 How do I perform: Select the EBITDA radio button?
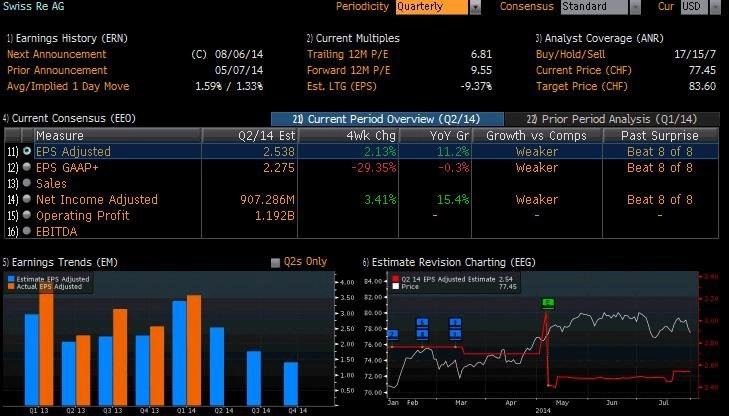coord(27,231)
